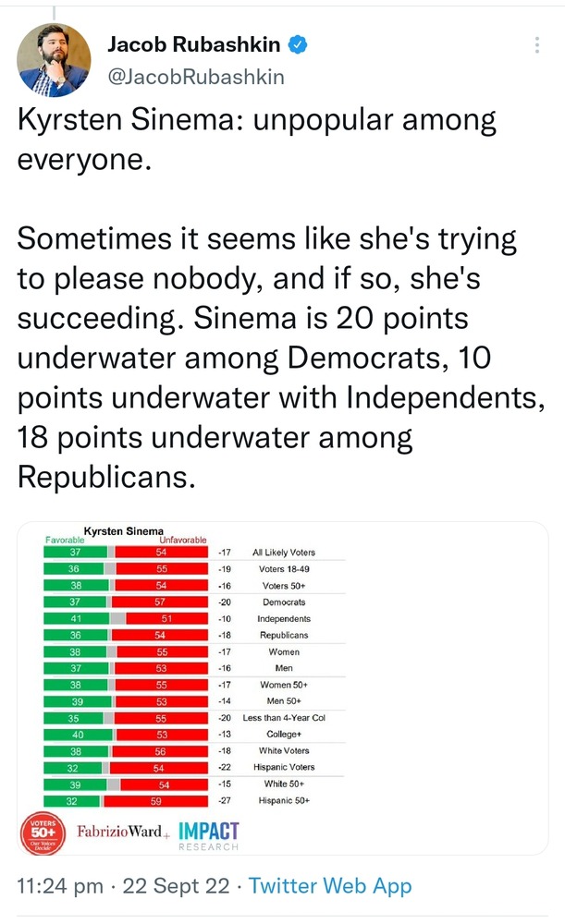Select the All Likely Voters row label
Viewport: 565px width, 924px height.
coord(284,553)
